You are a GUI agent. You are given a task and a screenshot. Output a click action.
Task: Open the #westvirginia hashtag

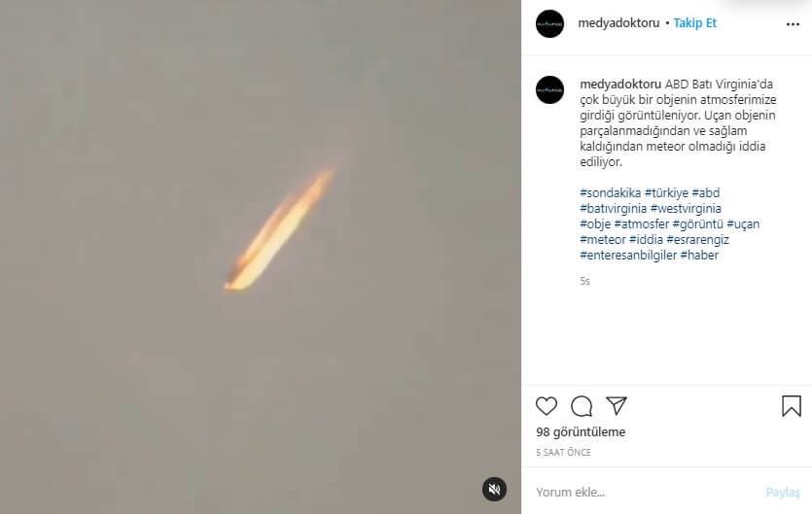686,209
